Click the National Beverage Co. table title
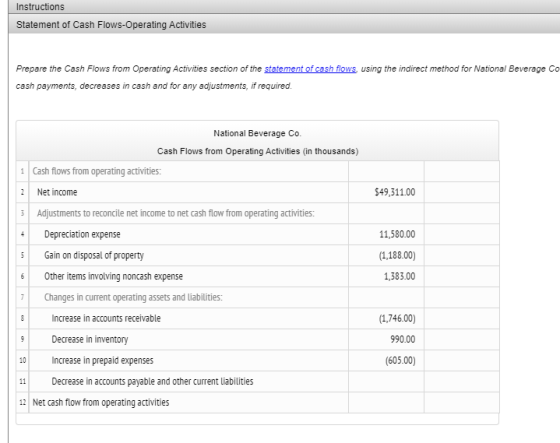This screenshot has width=560, height=443. tap(258, 133)
